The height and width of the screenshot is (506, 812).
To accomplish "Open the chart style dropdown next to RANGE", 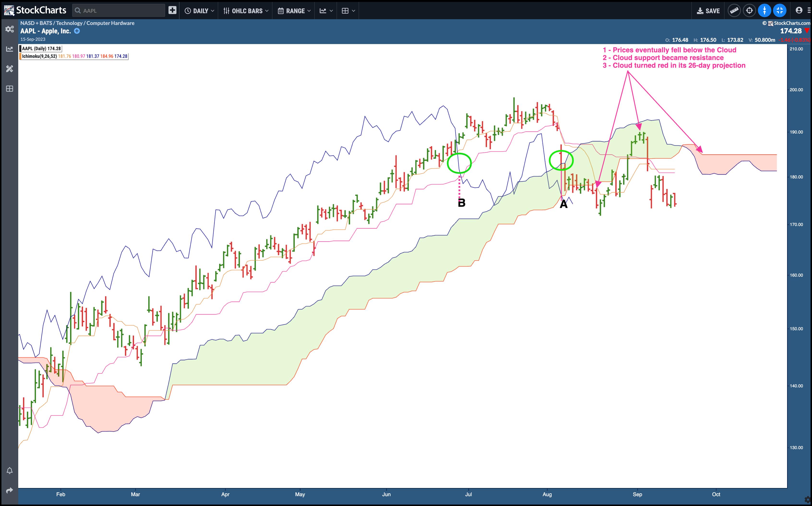I will click(x=326, y=11).
